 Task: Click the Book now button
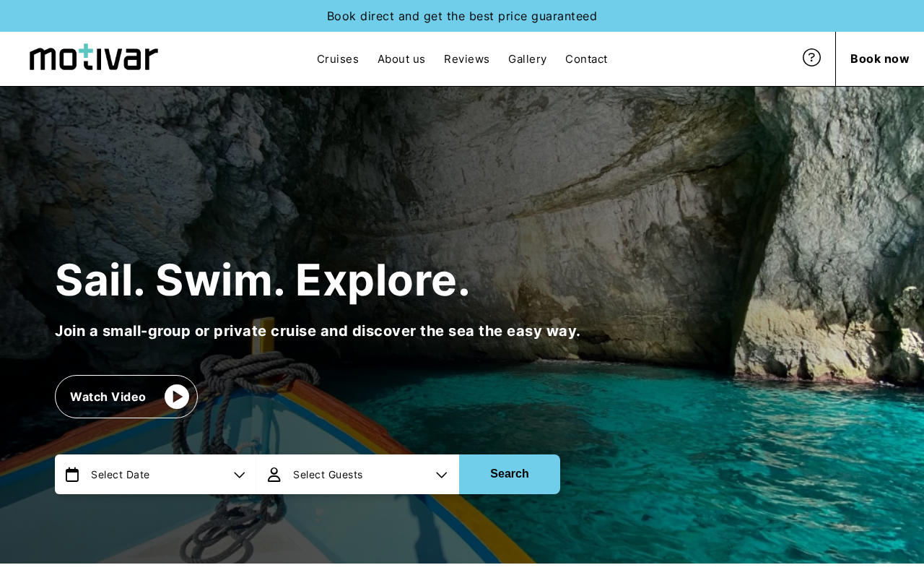pyautogui.click(x=880, y=59)
